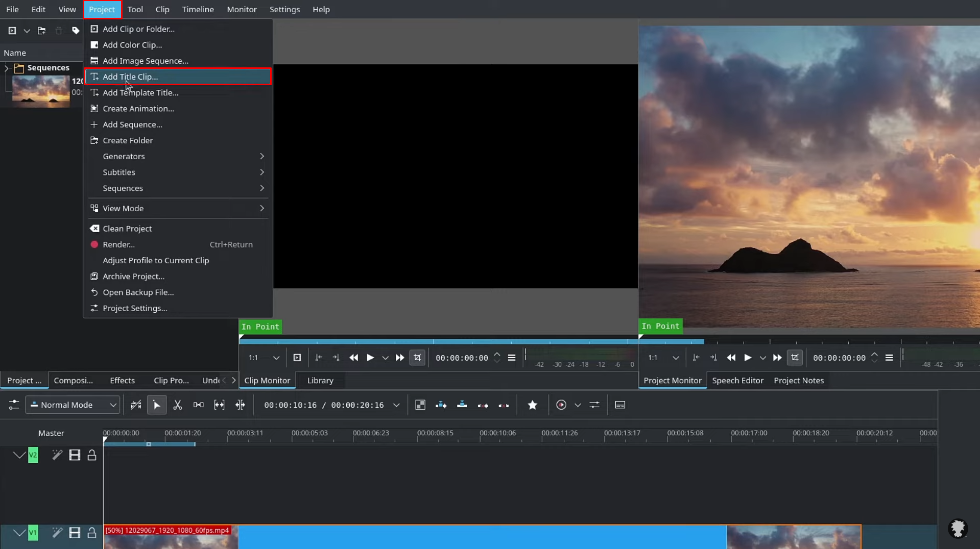Increment the Clip Monitor timecode stepper
This screenshot has width=980, height=549.
pos(497,355)
